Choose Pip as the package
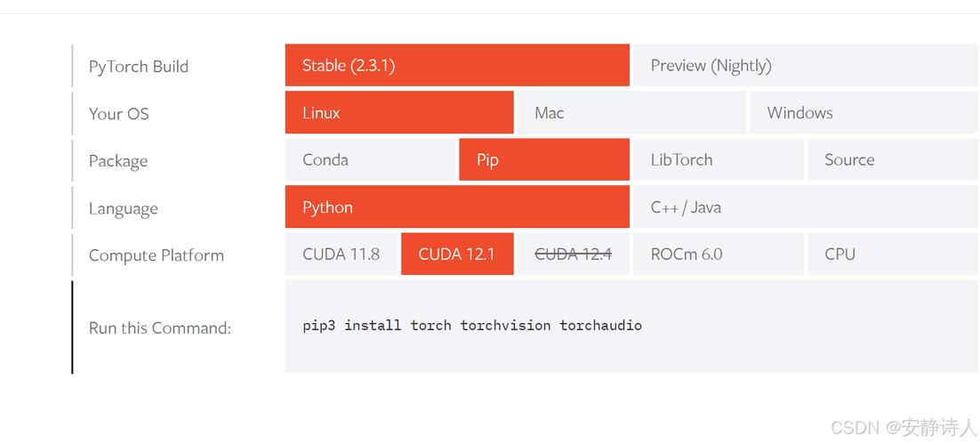Viewport: 980px width, 445px height. coord(544,160)
